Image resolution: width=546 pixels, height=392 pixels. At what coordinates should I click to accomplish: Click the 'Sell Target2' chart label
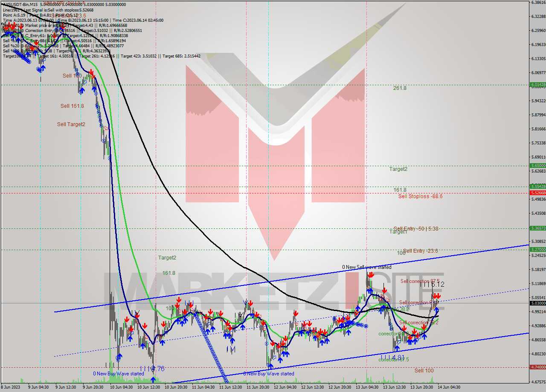pos(71,124)
